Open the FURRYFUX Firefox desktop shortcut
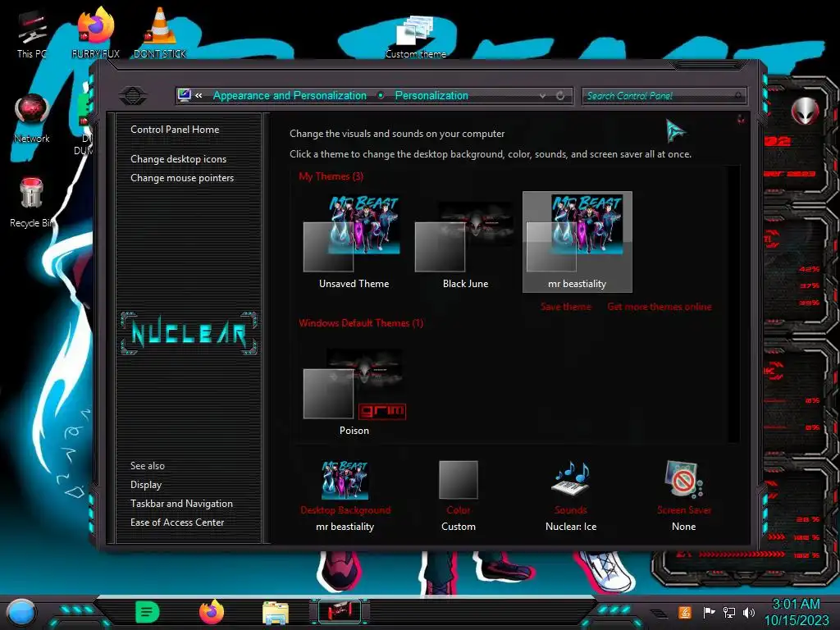840x630 pixels. pyautogui.click(x=95, y=33)
